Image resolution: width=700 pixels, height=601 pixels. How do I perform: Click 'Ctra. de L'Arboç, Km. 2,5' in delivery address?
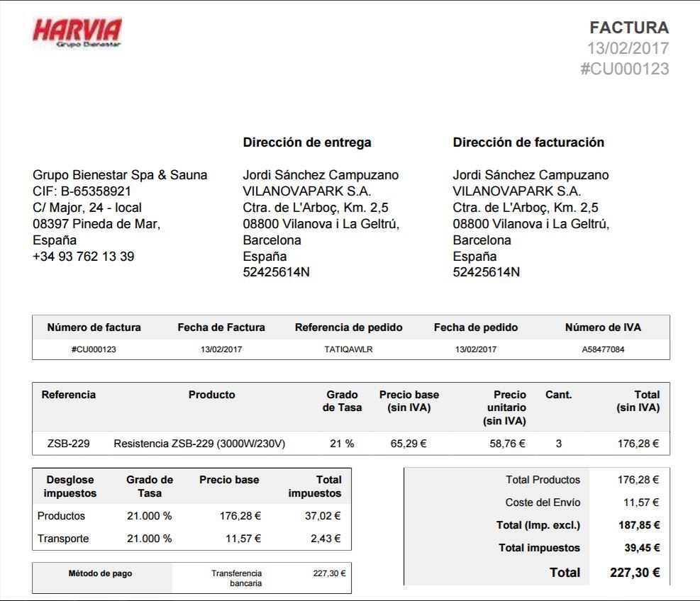click(x=316, y=208)
